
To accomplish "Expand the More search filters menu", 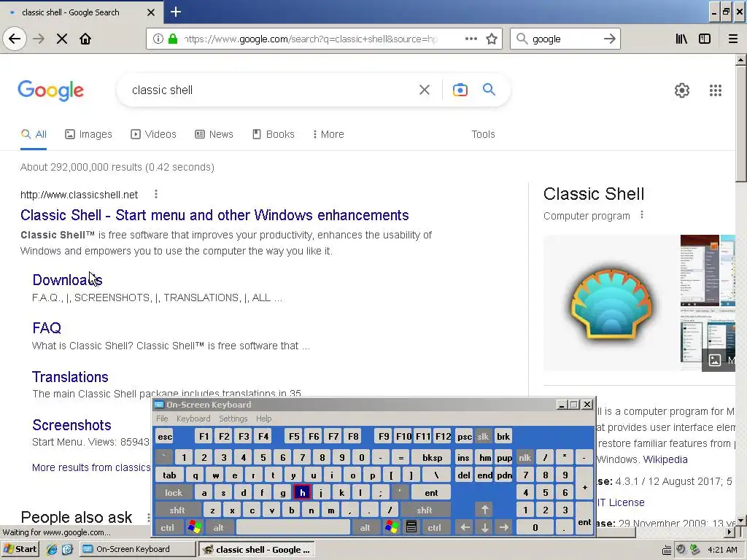I will (328, 134).
